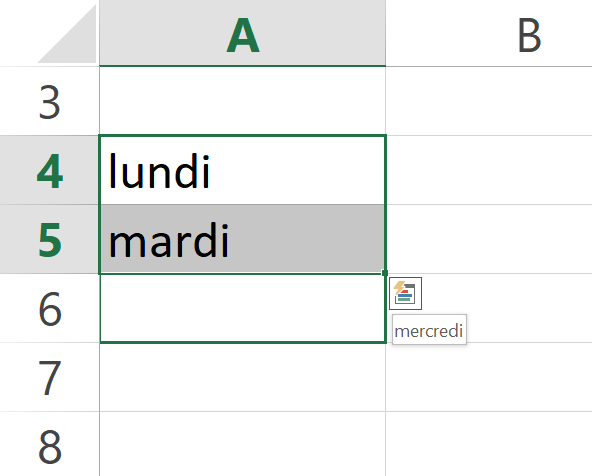Image resolution: width=592 pixels, height=476 pixels.
Task: Click empty cell A6
Action: 243,308
